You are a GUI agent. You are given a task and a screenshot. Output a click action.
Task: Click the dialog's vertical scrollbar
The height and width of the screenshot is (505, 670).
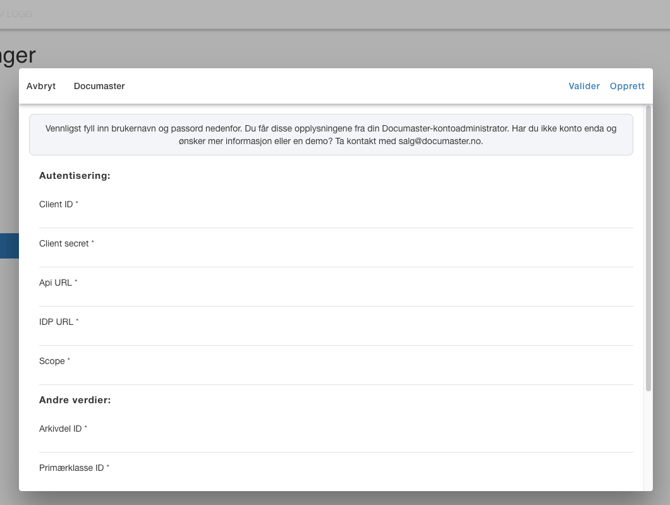648,250
